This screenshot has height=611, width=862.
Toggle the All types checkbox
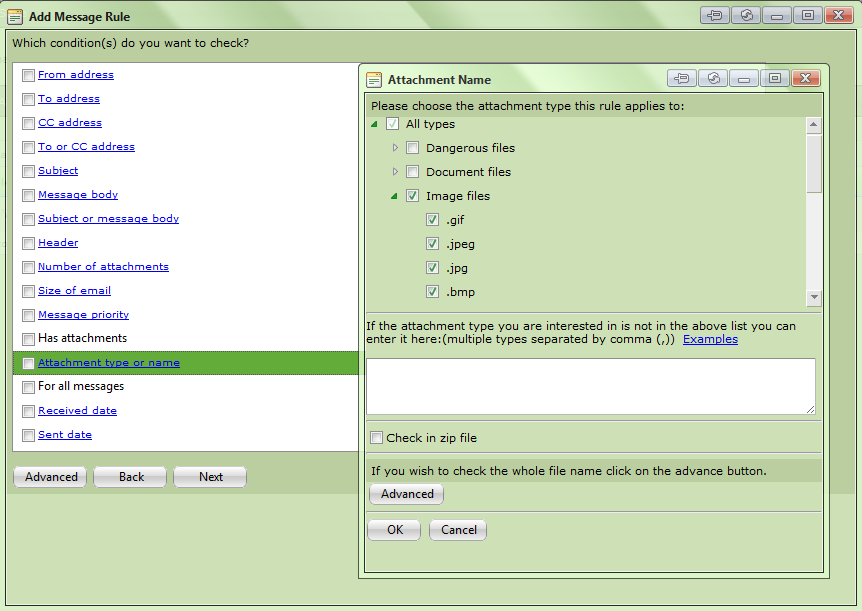(392, 124)
